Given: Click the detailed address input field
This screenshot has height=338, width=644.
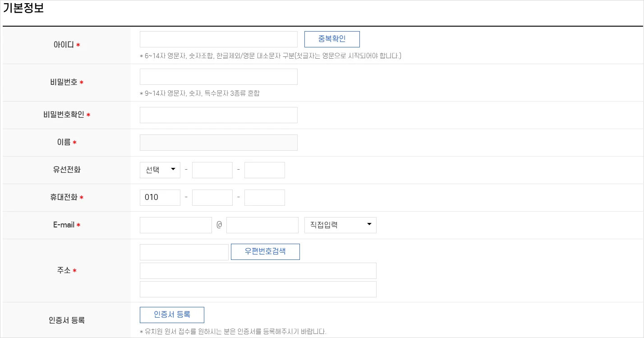Looking at the screenshot, I should coord(258,289).
